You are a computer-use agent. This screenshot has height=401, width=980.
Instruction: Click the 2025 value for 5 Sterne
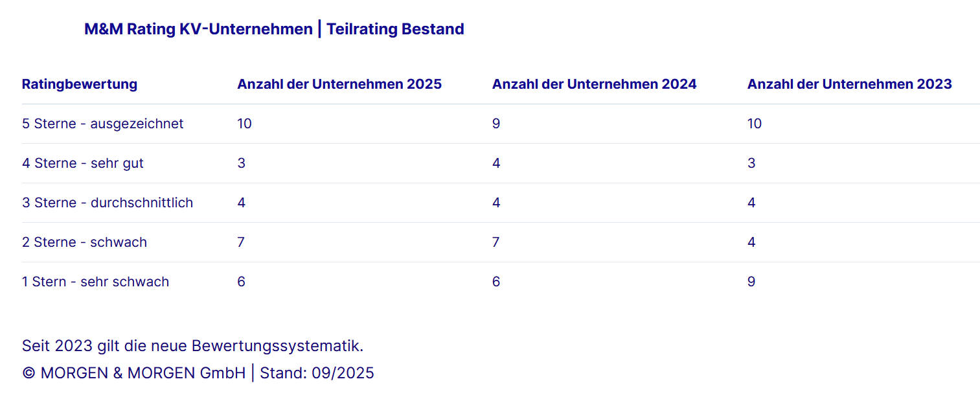coord(244,124)
